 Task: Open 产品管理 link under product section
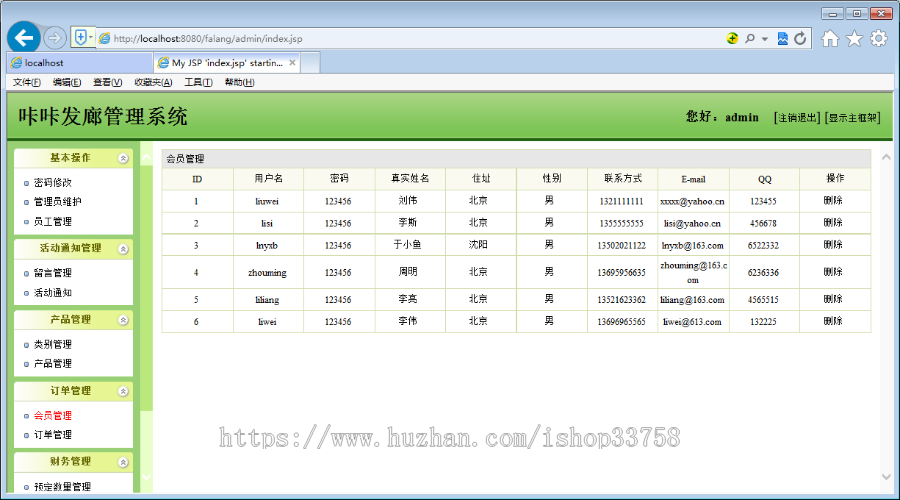52,363
